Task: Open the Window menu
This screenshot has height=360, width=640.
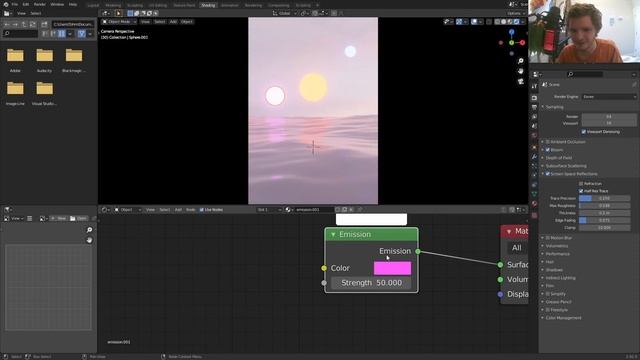Action: [57, 4]
